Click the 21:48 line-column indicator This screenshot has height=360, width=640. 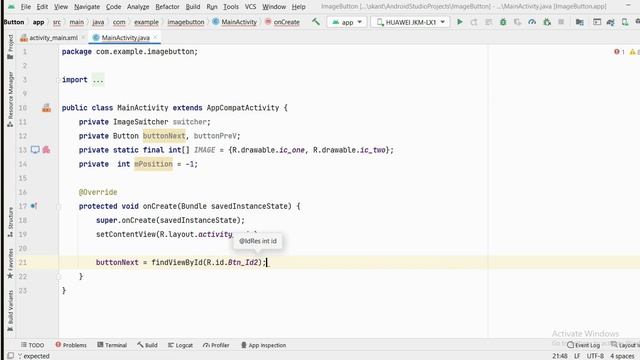tap(560, 356)
